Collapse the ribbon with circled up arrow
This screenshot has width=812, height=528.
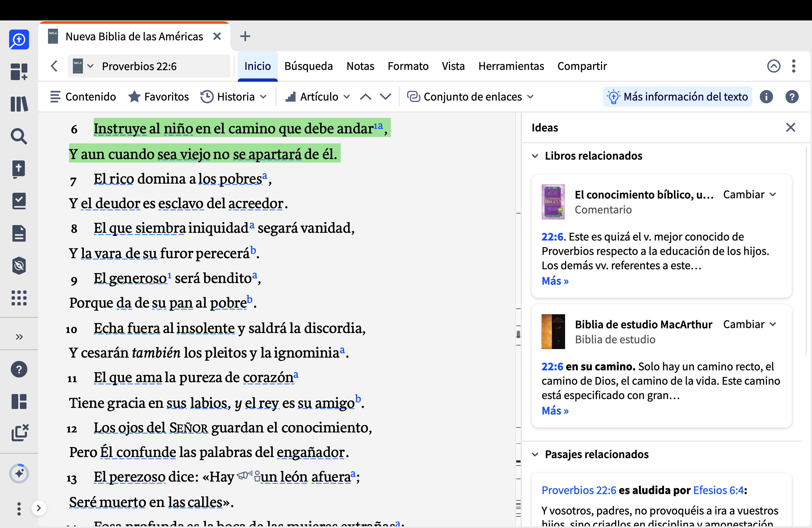773,66
